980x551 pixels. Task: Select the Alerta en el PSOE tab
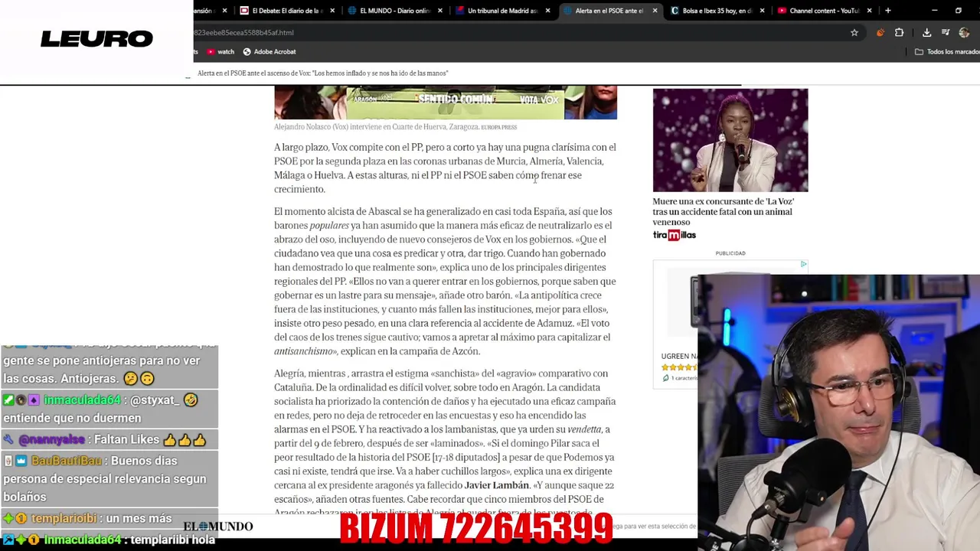[609, 11]
